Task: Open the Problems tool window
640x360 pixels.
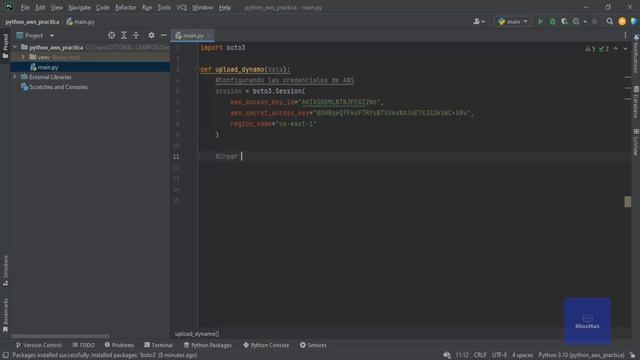Action: 119,345
